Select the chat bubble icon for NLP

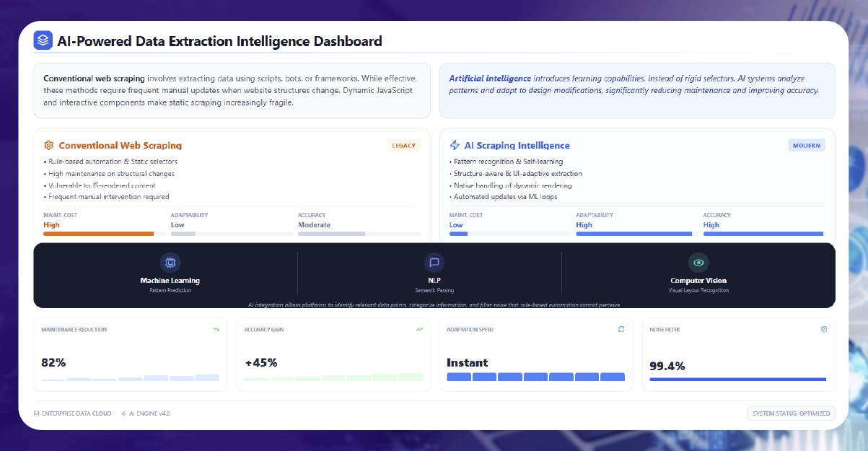[434, 262]
